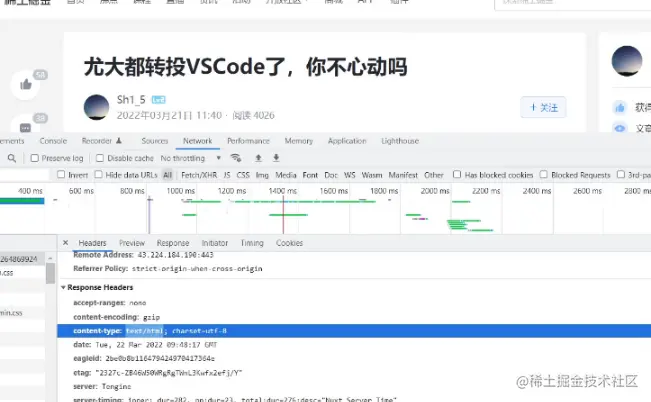Open the Recorder tab
The width and height of the screenshot is (651, 402).
pos(101,141)
